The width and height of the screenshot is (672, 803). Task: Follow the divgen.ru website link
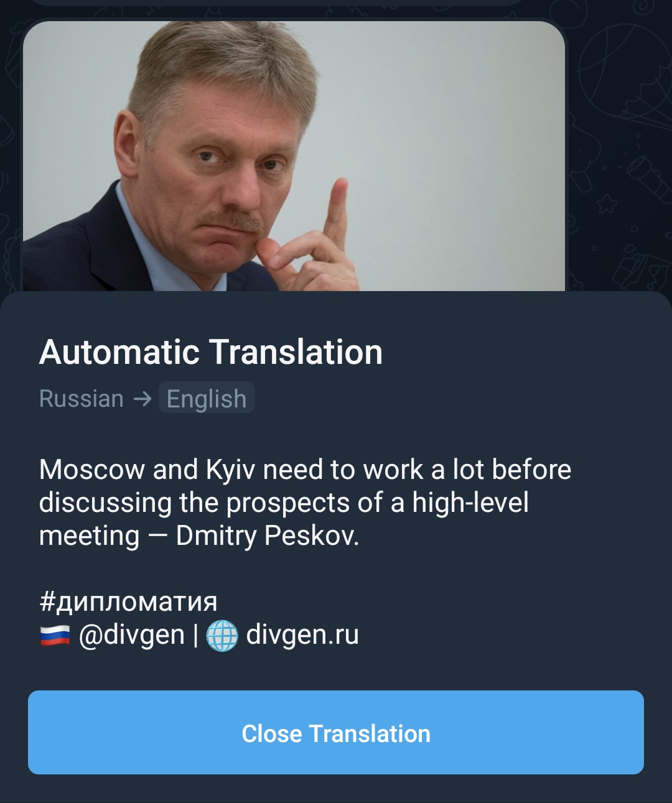tap(302, 635)
